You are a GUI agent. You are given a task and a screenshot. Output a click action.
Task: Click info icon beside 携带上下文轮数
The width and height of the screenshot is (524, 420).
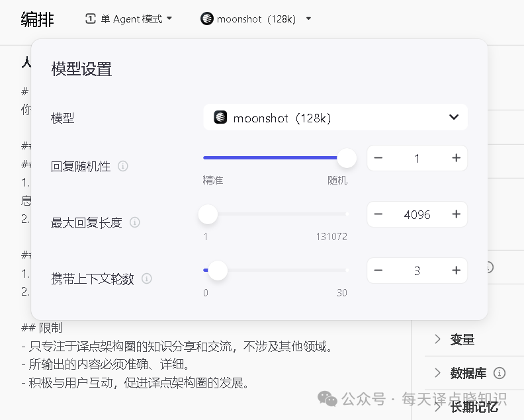[147, 278]
